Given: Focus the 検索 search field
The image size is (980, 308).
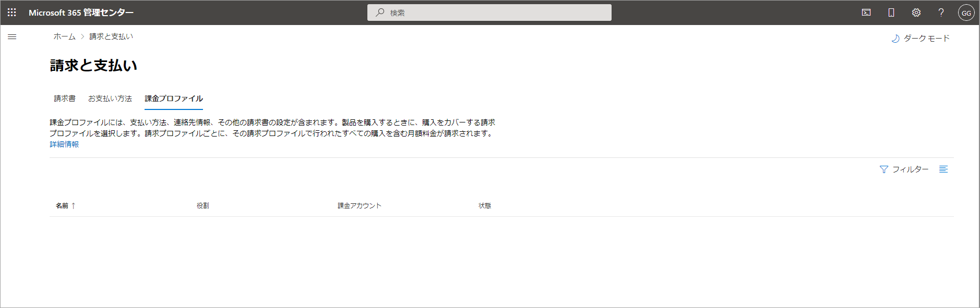Looking at the screenshot, I should [489, 13].
